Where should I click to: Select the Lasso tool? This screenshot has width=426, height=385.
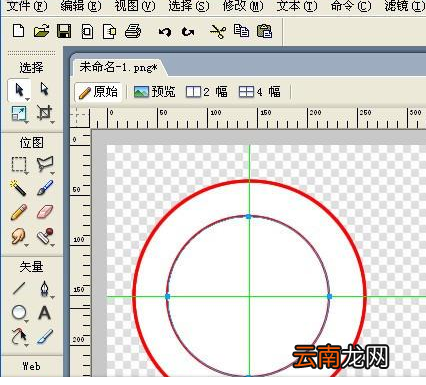pos(45,164)
